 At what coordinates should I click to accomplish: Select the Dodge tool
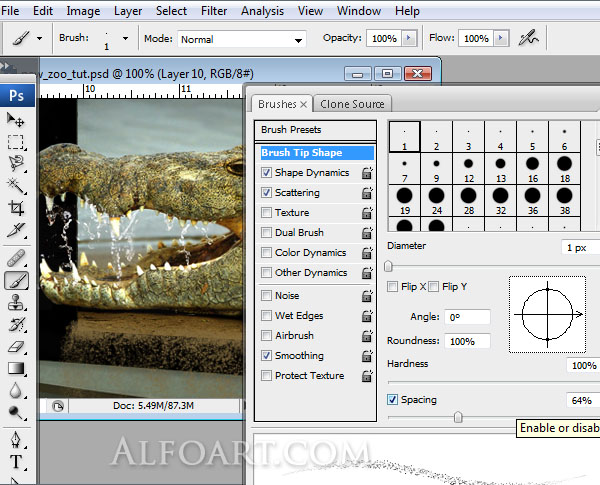coord(16,413)
